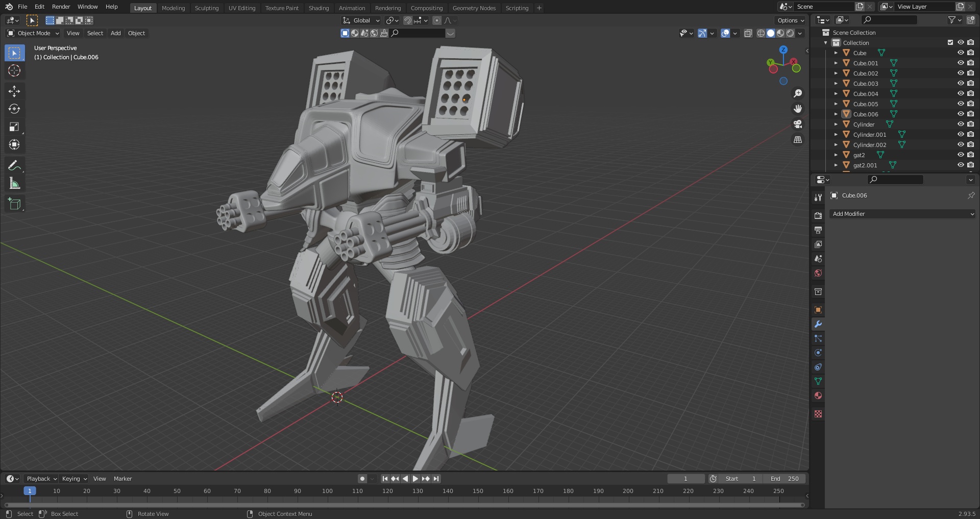Screen dimensions: 980x519
Task: Switch to Geometry Nodes workspace tab
Action: coord(474,8)
